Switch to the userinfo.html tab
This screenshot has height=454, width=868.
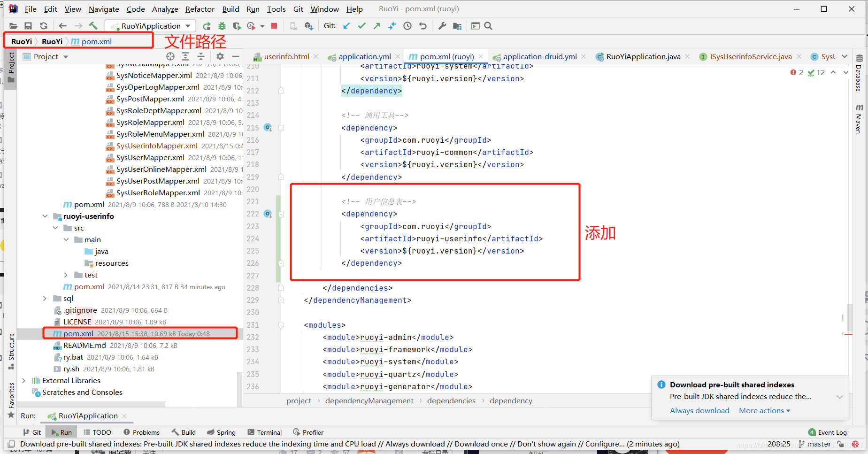click(x=286, y=57)
